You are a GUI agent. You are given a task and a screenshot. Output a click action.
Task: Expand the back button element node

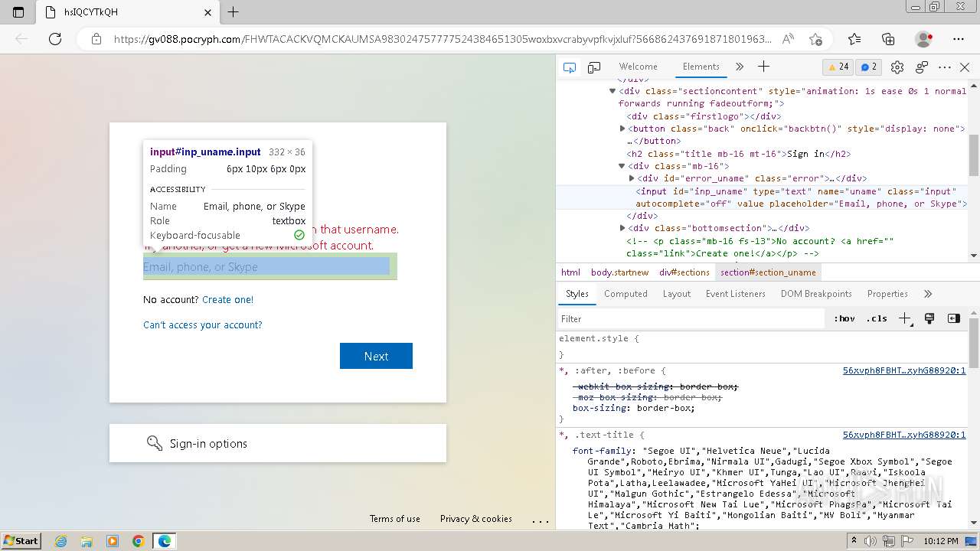tap(622, 129)
